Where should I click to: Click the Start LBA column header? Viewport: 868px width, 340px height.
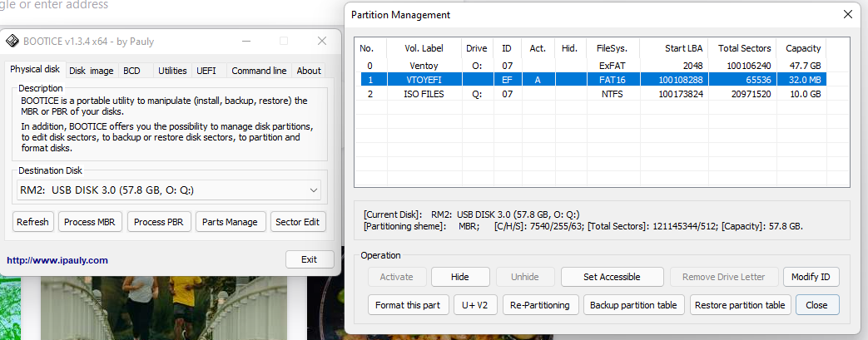675,49
